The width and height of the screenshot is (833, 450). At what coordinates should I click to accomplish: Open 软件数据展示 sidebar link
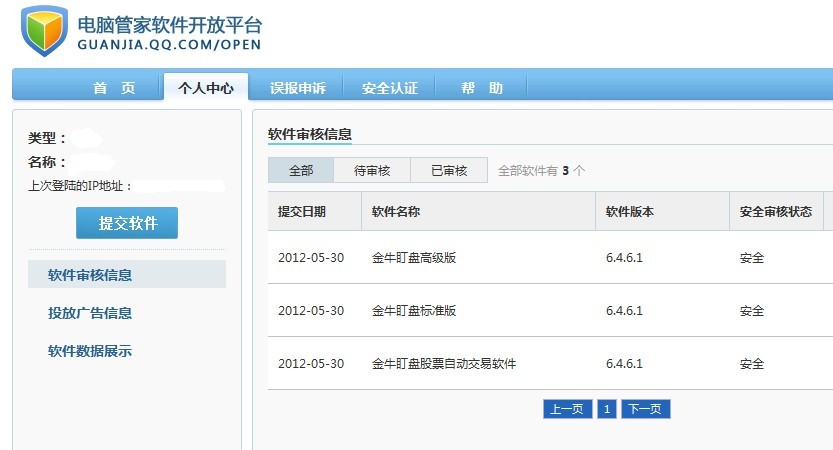tap(90, 351)
